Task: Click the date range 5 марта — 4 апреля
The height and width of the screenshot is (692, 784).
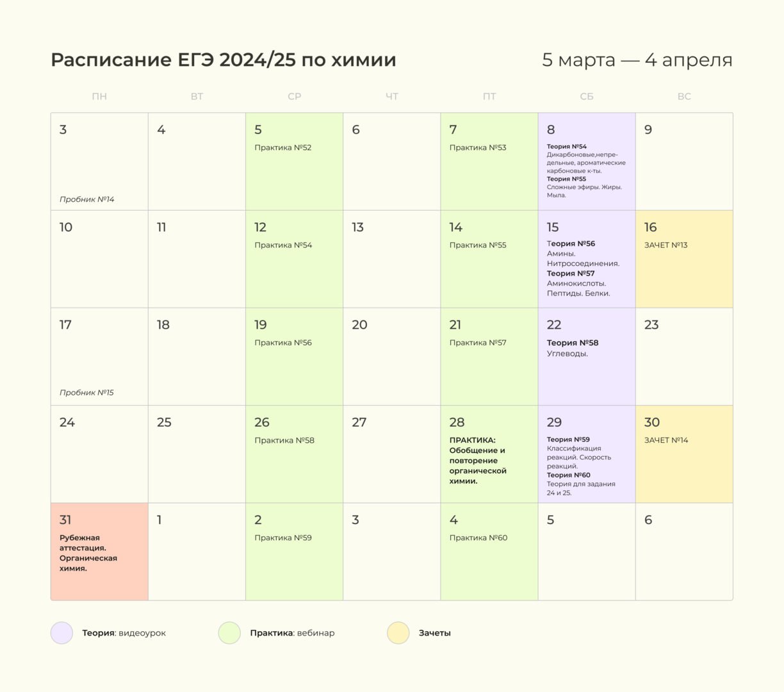Action: [x=637, y=60]
